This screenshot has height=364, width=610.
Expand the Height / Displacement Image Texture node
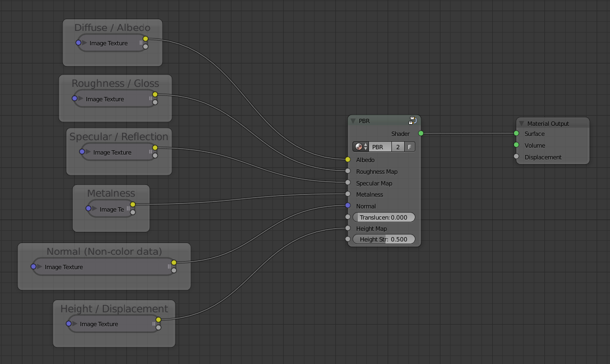click(x=75, y=323)
